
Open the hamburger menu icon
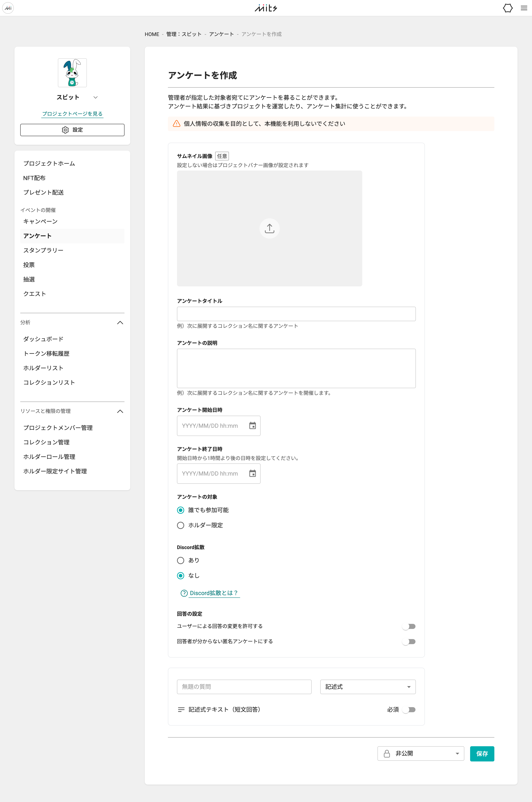[524, 8]
